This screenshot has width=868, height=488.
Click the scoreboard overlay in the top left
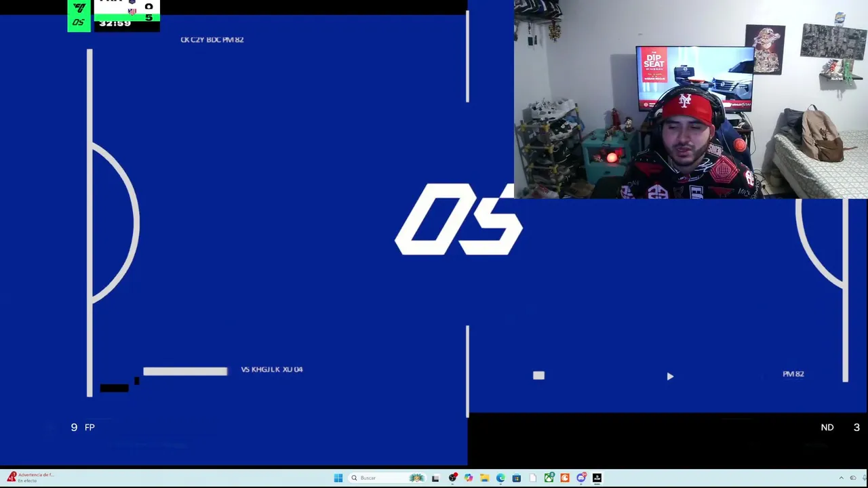[114, 16]
